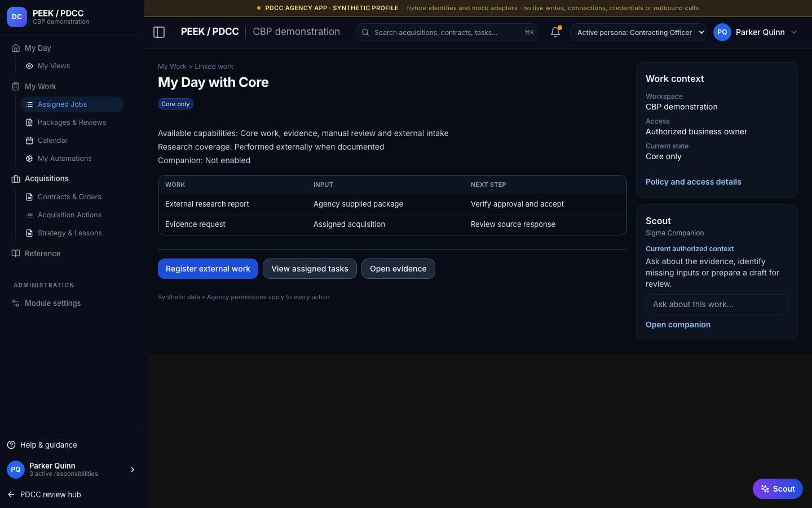Select the Evidence request row
The height and width of the screenshot is (508, 812).
[392, 224]
